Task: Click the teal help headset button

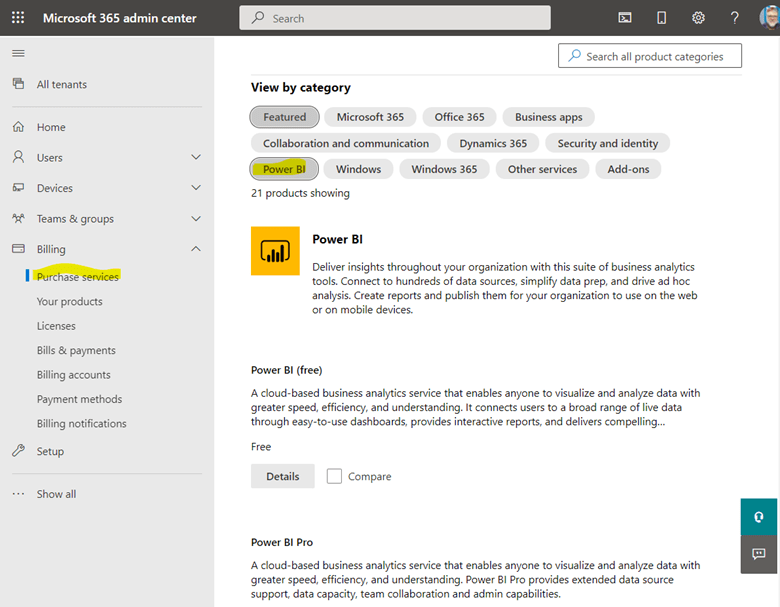Action: pos(759,517)
